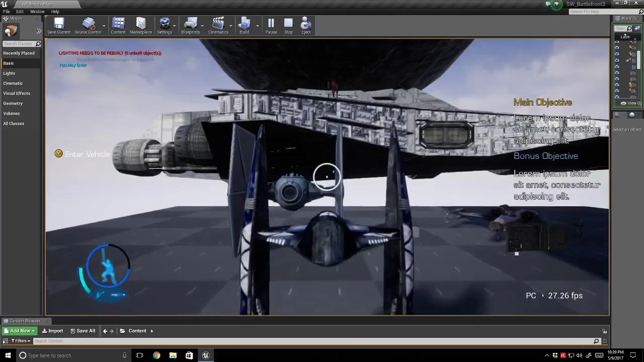This screenshot has width=644, height=362.
Task: Open the Build options dropdown arrow
Action: 257,25
